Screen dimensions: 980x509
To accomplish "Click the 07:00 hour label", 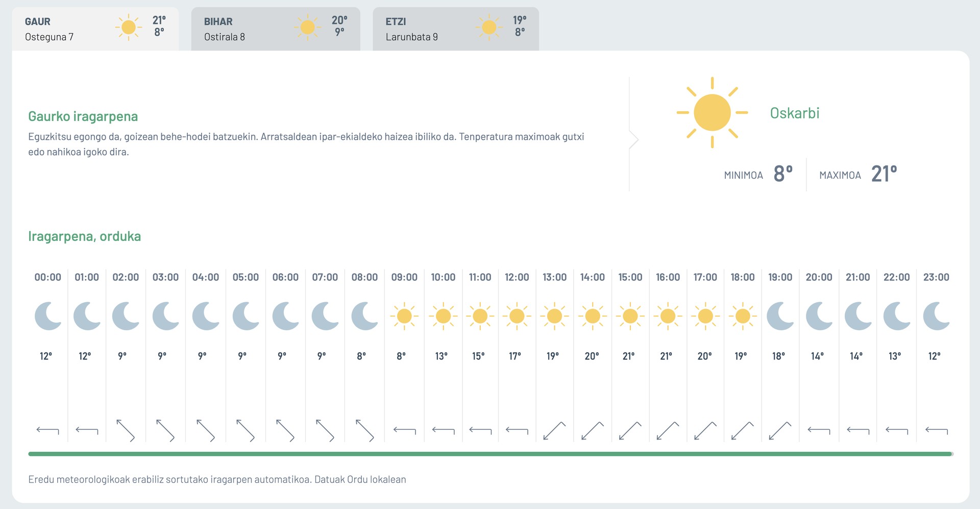I will coord(325,277).
